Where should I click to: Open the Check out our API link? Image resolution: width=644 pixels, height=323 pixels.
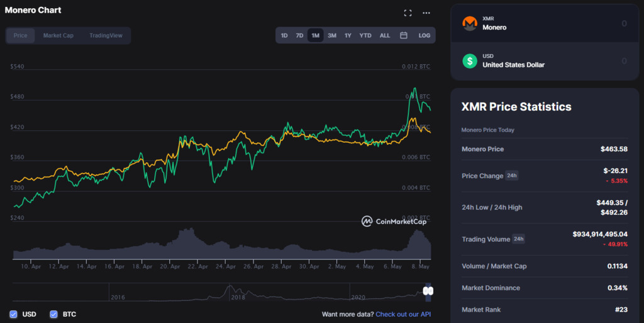403,314
